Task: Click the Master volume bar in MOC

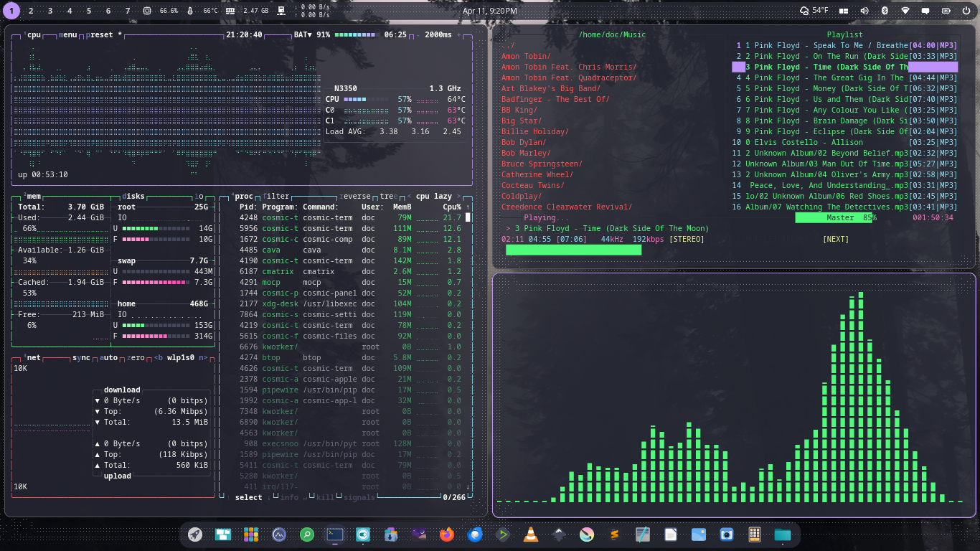Action: 836,217
